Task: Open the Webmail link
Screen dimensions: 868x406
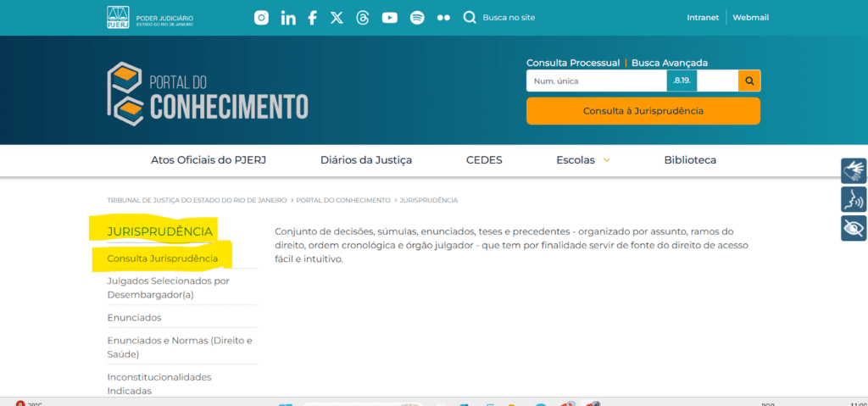Action: click(x=750, y=18)
